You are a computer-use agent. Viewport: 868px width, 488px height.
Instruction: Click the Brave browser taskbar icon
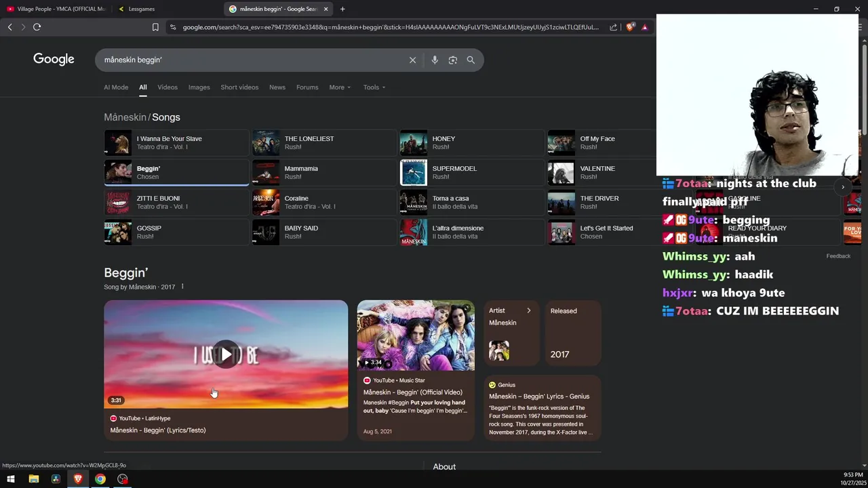(x=78, y=479)
